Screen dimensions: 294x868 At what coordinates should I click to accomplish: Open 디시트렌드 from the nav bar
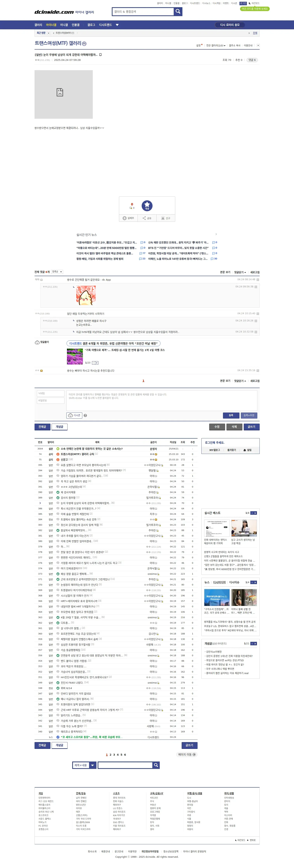[x=105, y=25]
